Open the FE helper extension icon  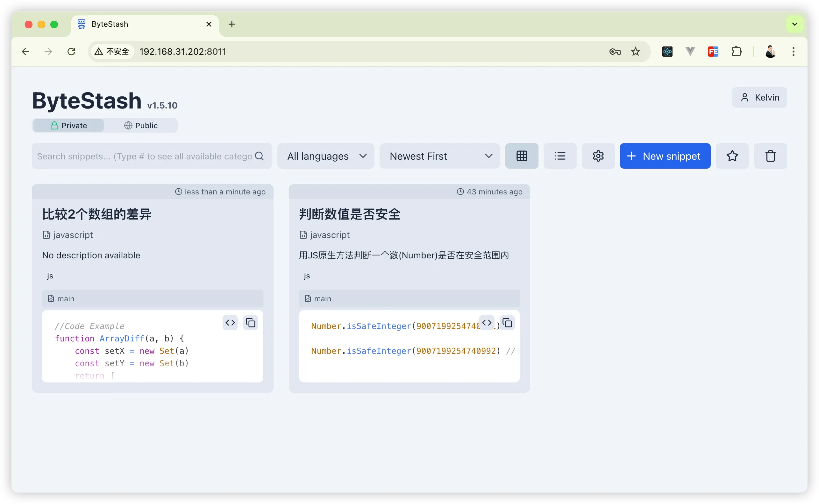(x=713, y=52)
